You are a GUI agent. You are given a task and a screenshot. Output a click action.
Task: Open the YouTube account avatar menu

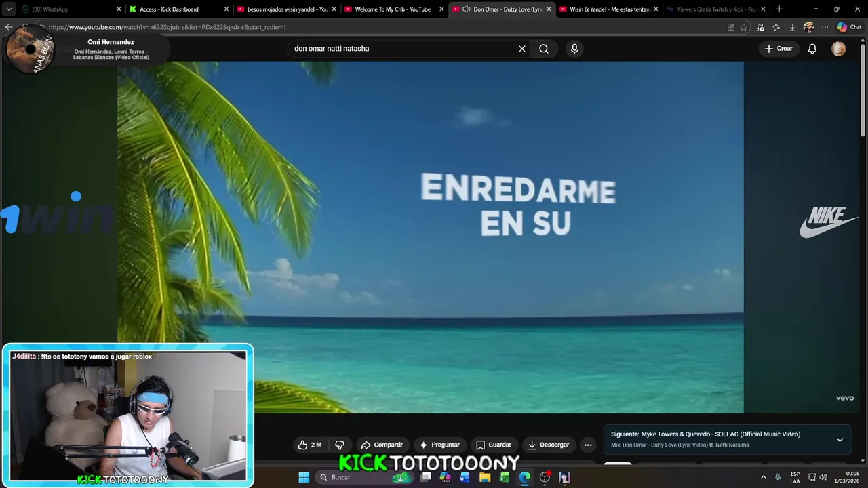[839, 49]
